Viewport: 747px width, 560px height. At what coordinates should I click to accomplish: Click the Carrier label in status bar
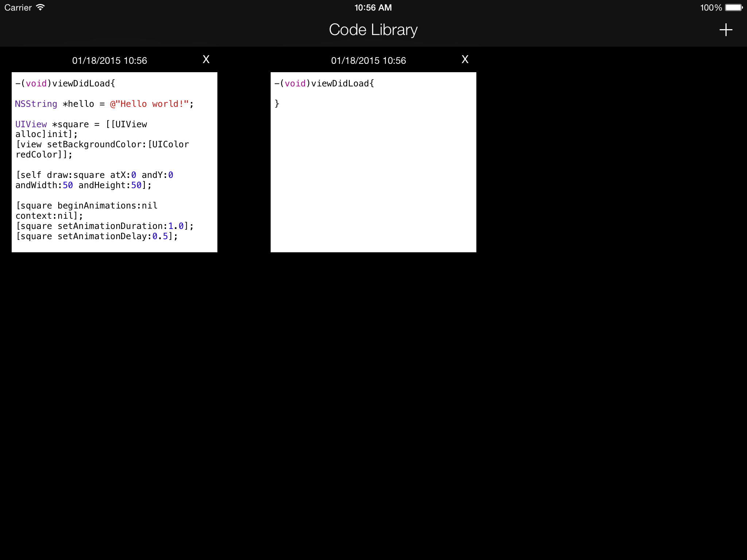tap(18, 7)
